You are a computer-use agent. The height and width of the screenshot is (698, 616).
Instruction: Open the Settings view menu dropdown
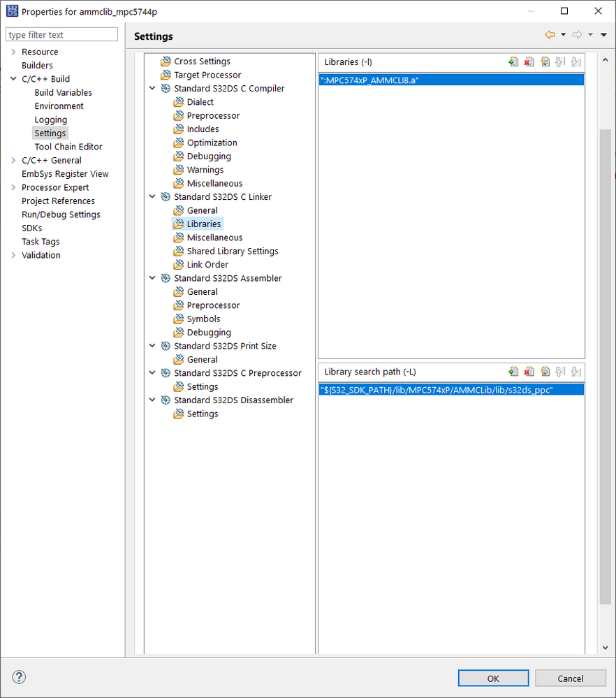603,35
